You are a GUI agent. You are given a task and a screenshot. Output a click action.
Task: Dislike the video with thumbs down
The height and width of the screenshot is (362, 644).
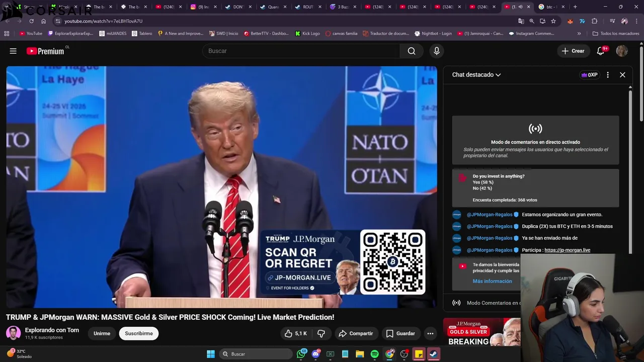(321, 333)
